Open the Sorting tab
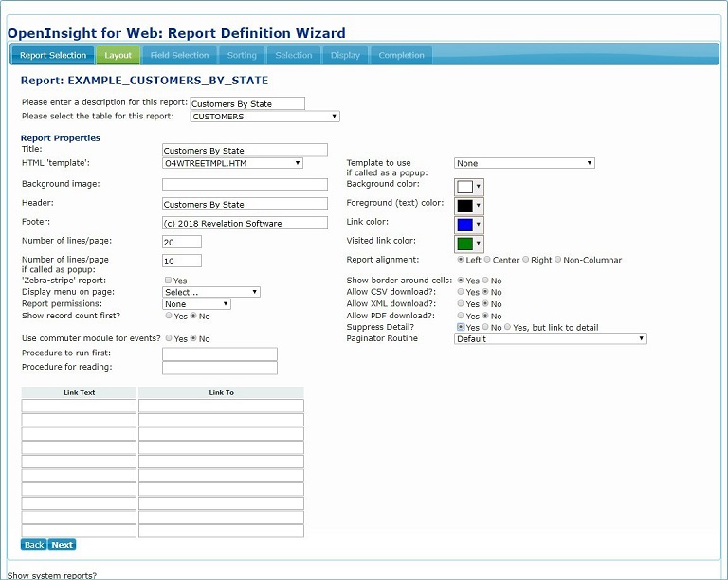The height and width of the screenshot is (580, 728). [242, 55]
